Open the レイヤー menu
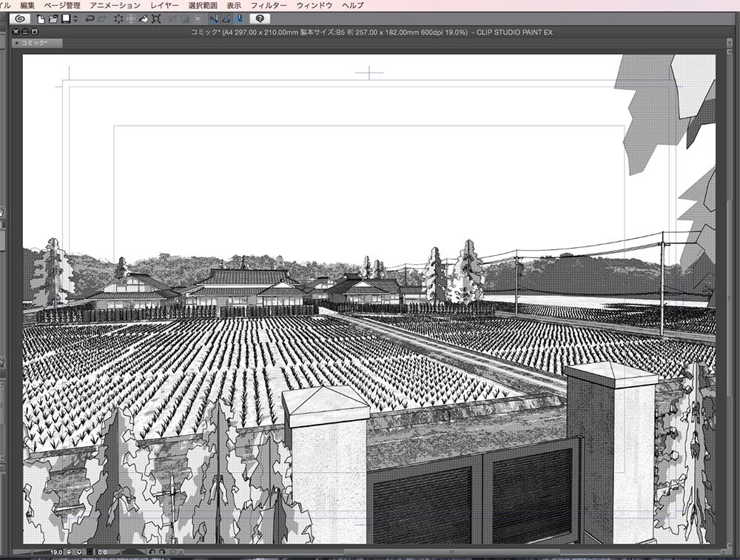The image size is (740, 560). point(164,5)
